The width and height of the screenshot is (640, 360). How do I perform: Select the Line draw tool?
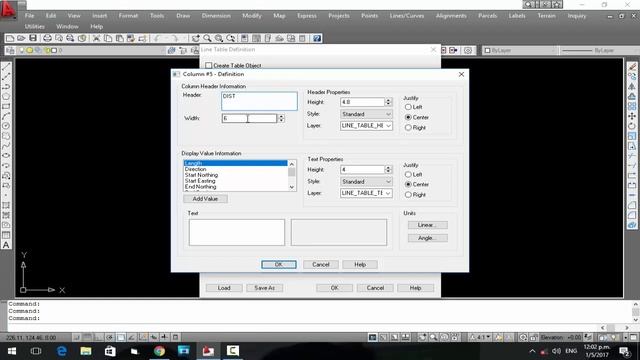point(6,67)
